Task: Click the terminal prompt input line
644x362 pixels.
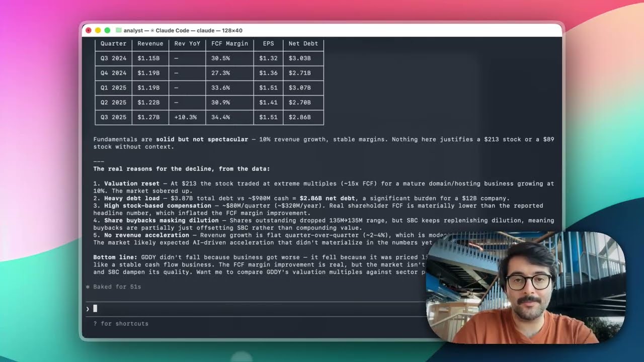Action: pos(256,309)
